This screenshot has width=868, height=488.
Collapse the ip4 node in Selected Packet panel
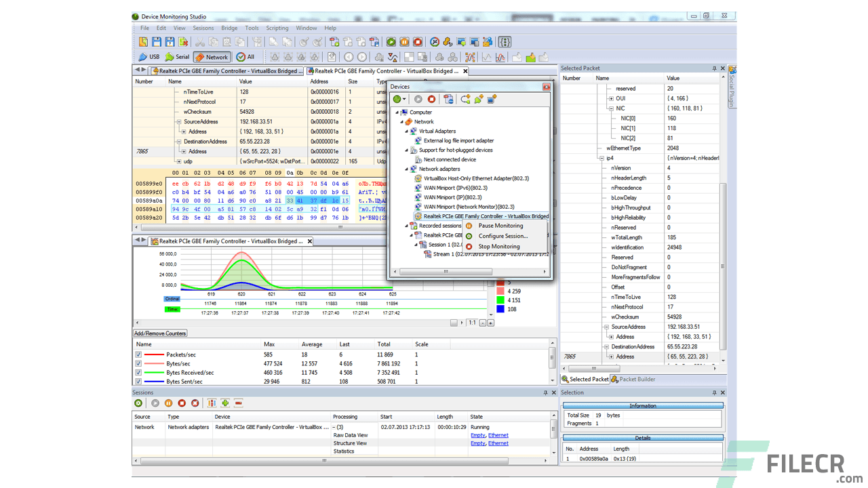tap(601, 158)
